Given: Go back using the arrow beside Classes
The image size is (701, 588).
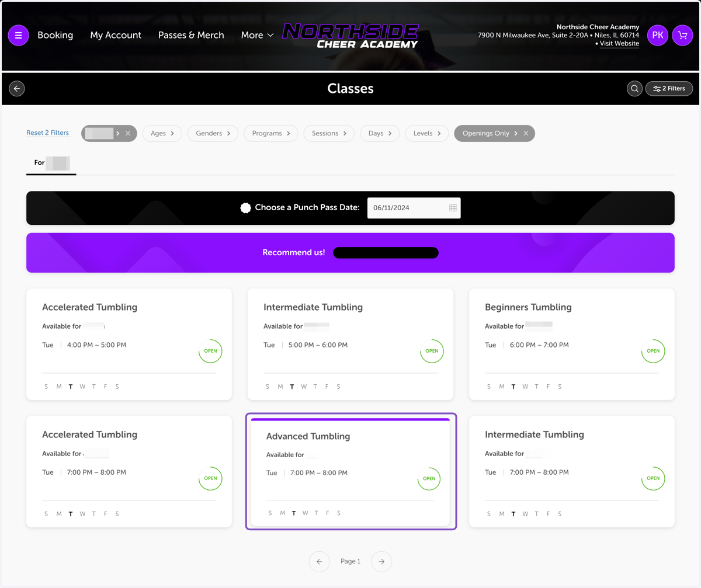Looking at the screenshot, I should point(17,89).
